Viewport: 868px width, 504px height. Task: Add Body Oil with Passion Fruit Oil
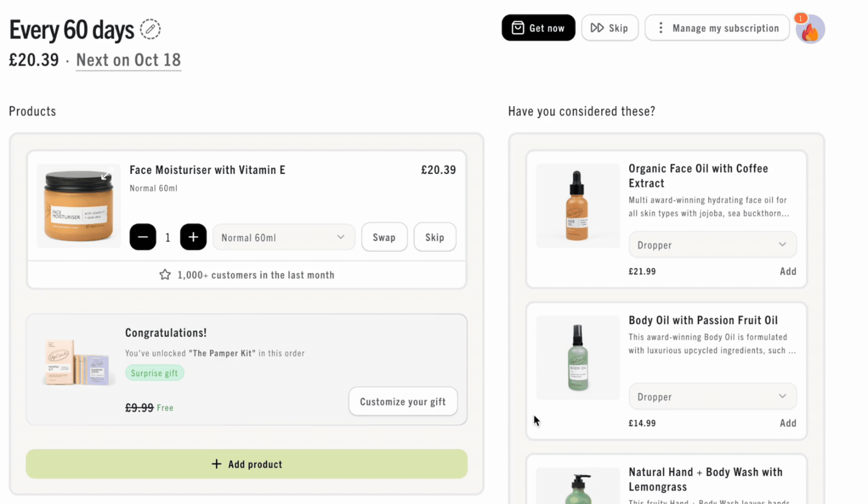pyautogui.click(x=788, y=423)
